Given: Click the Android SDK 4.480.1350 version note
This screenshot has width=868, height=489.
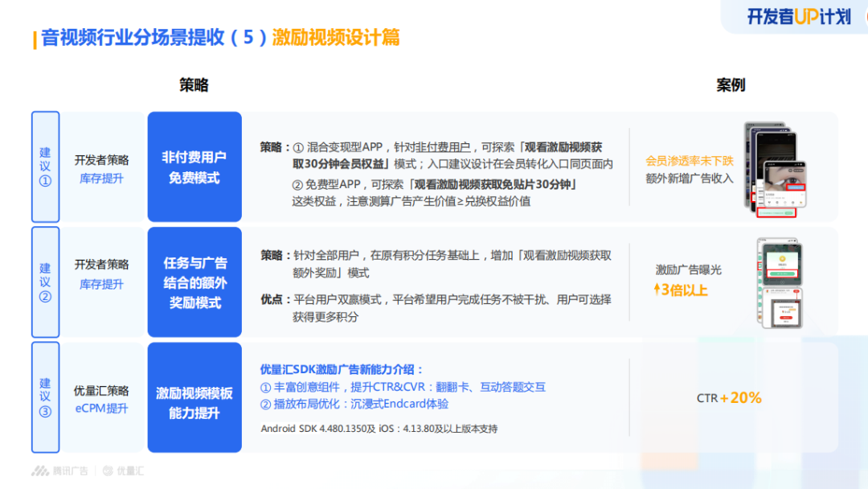Looking at the screenshot, I should point(379,428).
